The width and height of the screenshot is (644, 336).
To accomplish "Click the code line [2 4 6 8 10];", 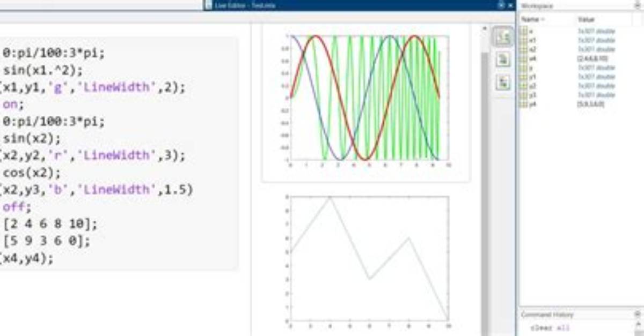I will [50, 224].
